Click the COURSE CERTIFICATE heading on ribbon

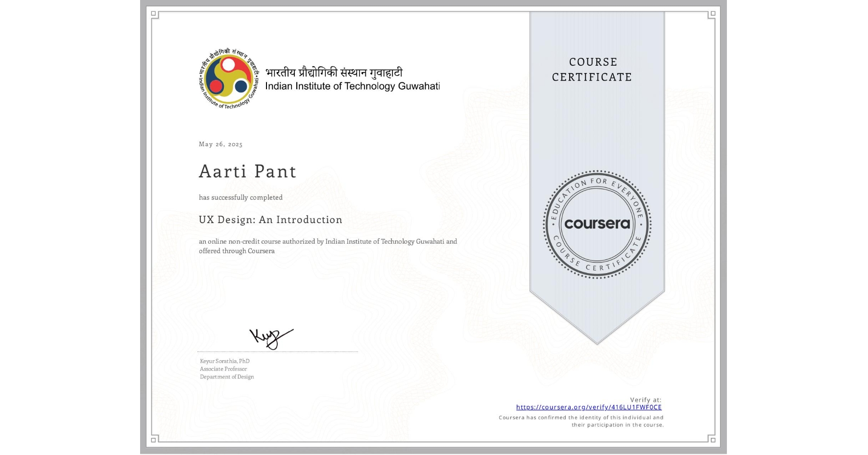coord(593,69)
